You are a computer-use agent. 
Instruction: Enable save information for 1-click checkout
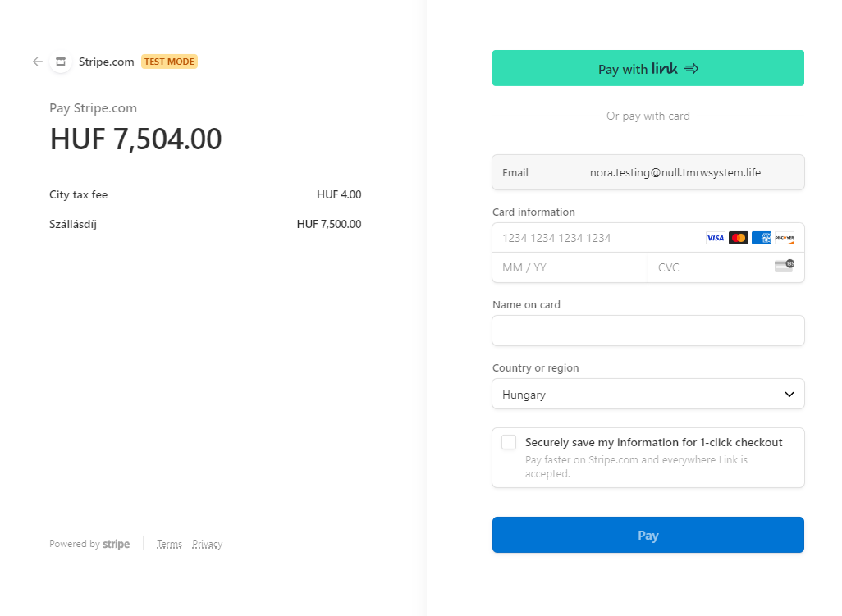509,443
